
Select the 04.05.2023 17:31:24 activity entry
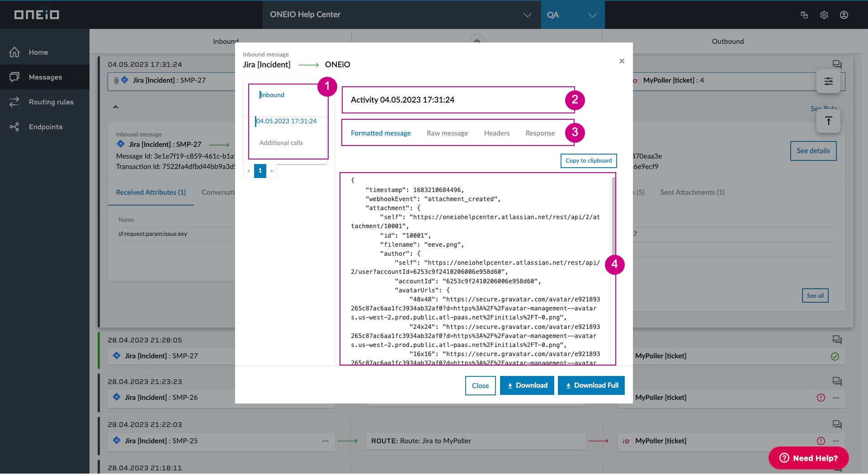[286, 121]
